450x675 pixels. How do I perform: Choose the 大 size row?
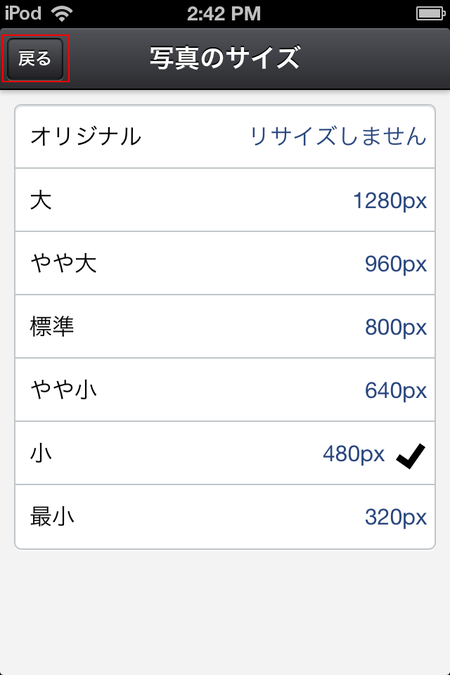pos(225,200)
